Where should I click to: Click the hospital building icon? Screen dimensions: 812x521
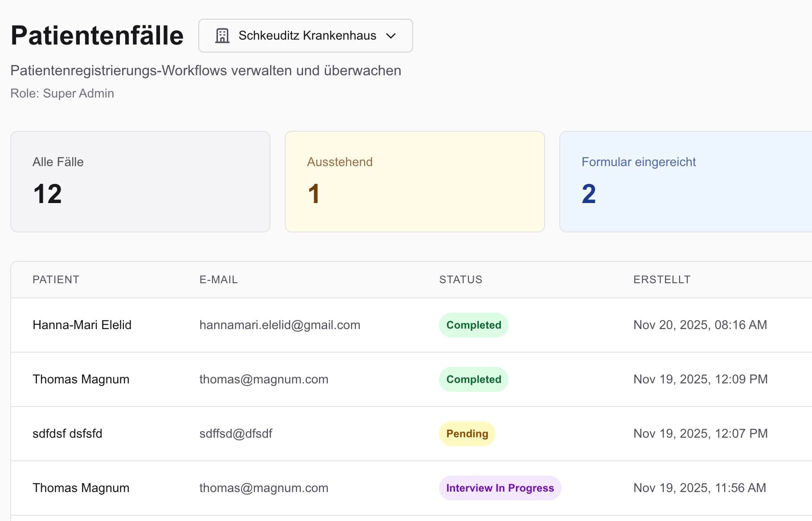click(222, 36)
